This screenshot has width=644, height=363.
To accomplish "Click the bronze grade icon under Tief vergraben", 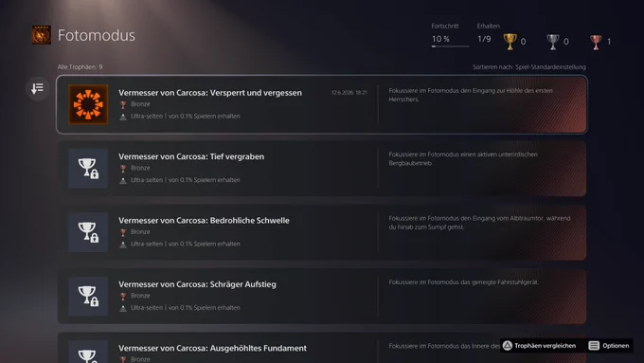I will [x=123, y=169].
